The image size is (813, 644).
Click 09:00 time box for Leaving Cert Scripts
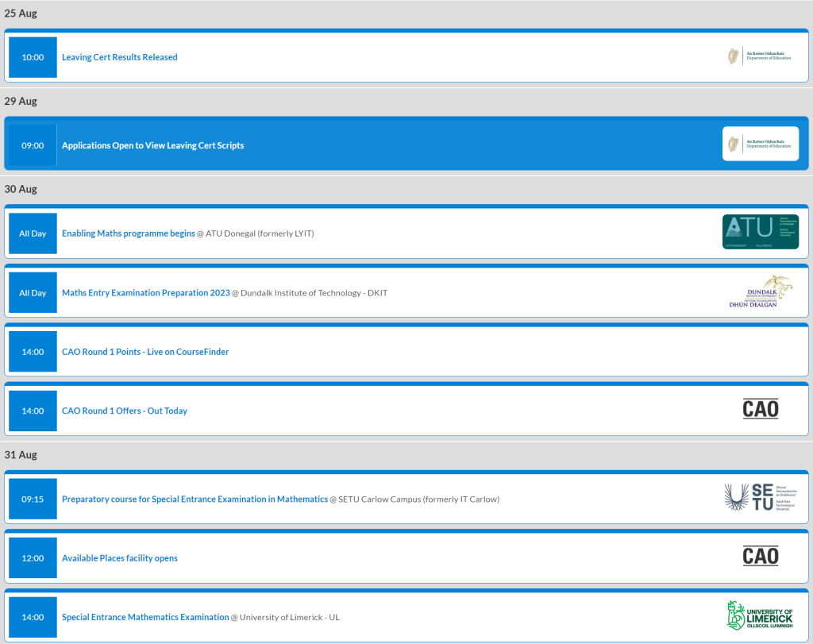click(33, 145)
